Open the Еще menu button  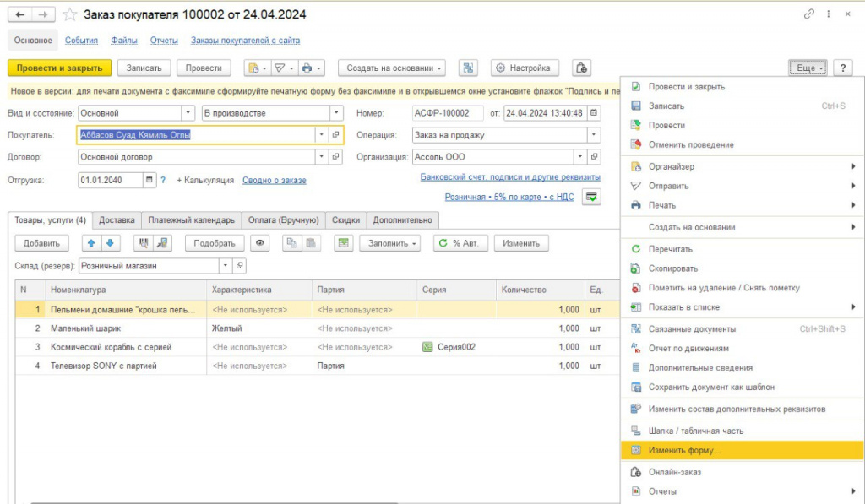click(808, 68)
